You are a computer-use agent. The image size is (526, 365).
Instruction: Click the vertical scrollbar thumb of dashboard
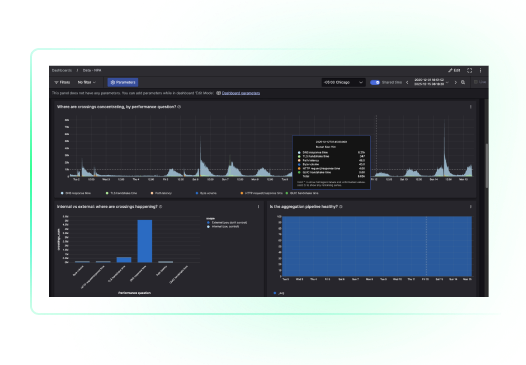pyautogui.click(x=487, y=165)
